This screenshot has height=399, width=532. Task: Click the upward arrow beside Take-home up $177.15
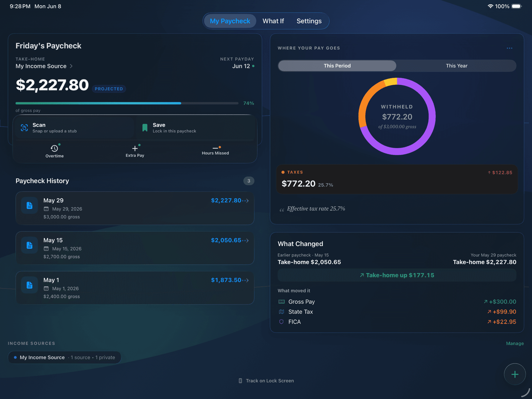pyautogui.click(x=362, y=275)
